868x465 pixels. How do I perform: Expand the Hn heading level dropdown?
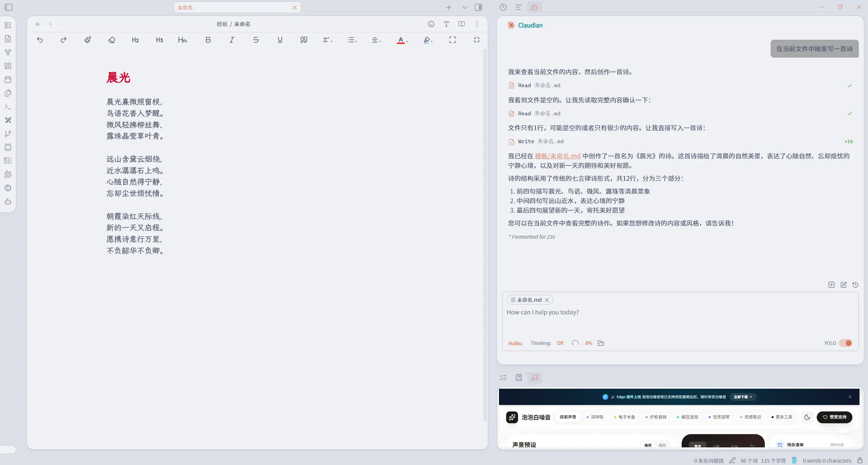[x=183, y=40]
